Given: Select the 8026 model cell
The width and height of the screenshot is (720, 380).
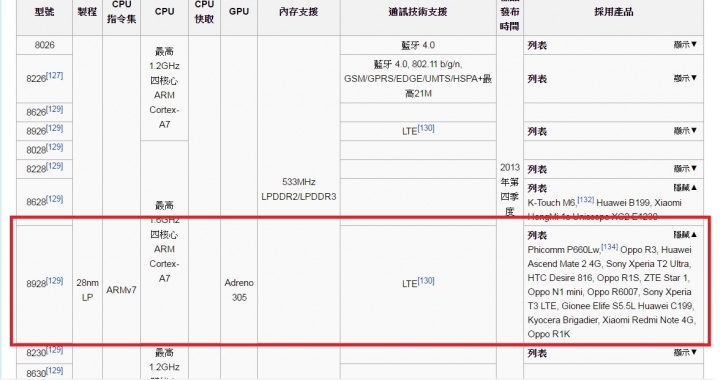Looking at the screenshot, I should [x=44, y=45].
